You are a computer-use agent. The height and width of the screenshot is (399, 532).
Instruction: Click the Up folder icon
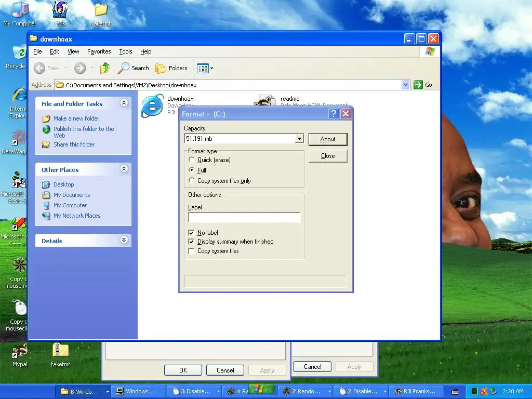[x=105, y=68]
